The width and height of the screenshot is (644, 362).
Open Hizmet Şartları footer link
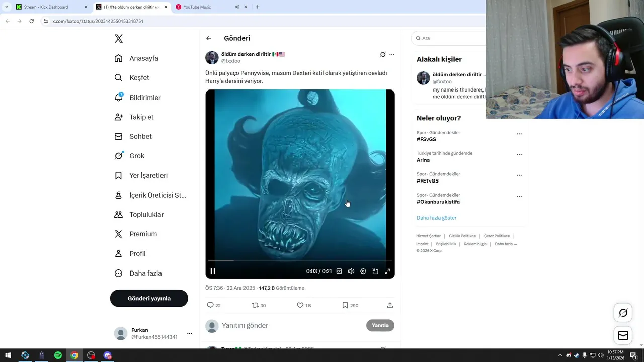click(x=429, y=236)
